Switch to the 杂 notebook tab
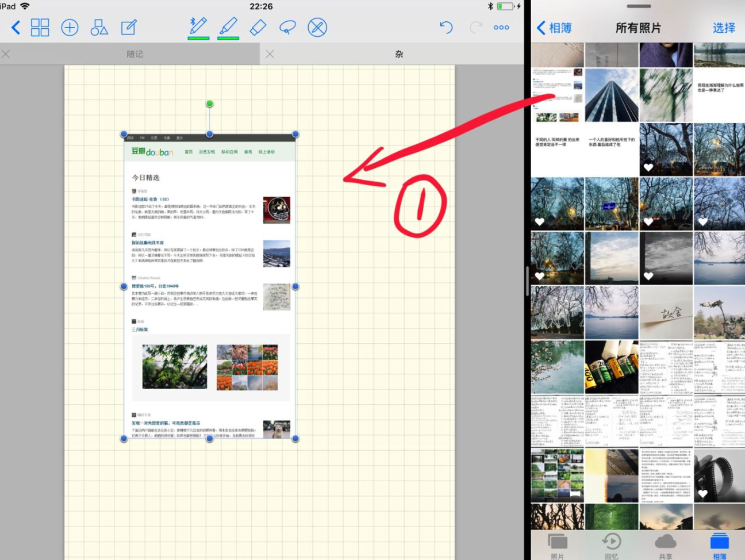 point(399,54)
